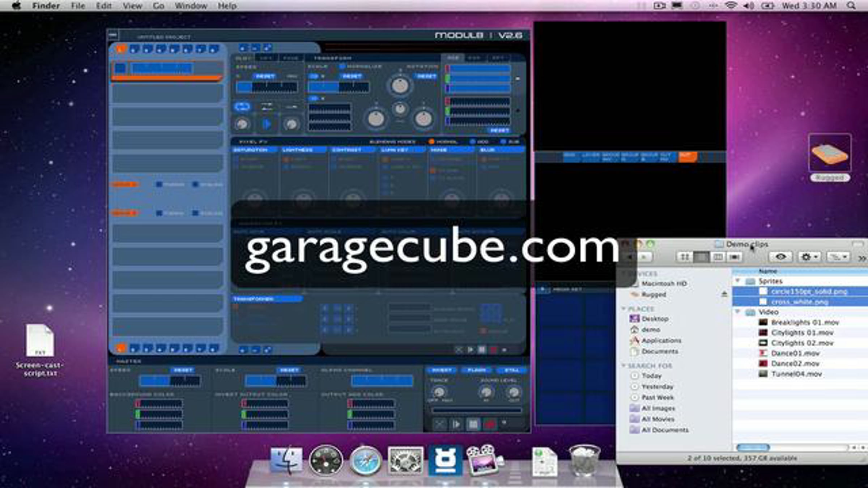The height and width of the screenshot is (488, 868).
Task: Click the volume icon in the menu bar
Action: [x=749, y=6]
